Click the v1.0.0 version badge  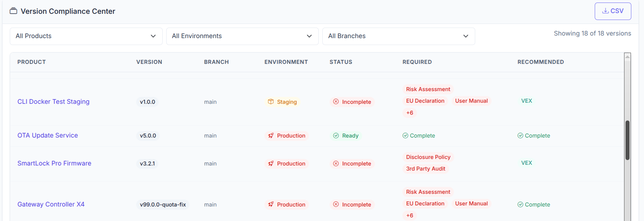pyautogui.click(x=147, y=102)
